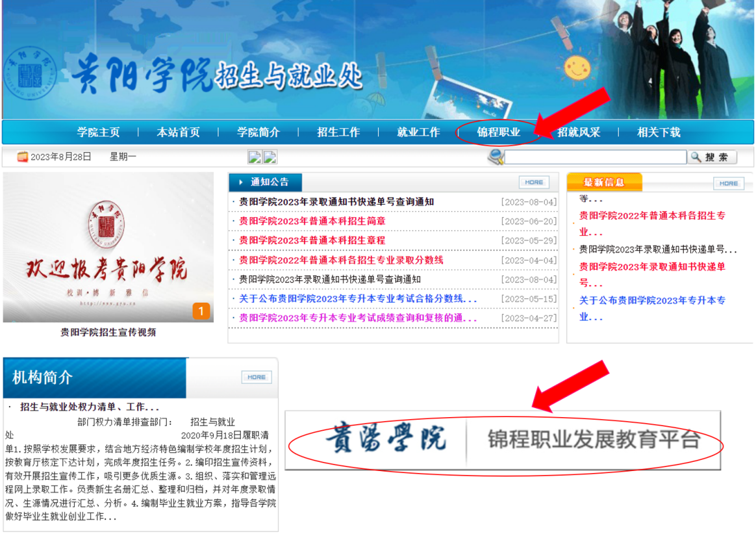The image size is (756, 536).
Task: Open MORE in the 通知公告 section
Action: tap(534, 183)
